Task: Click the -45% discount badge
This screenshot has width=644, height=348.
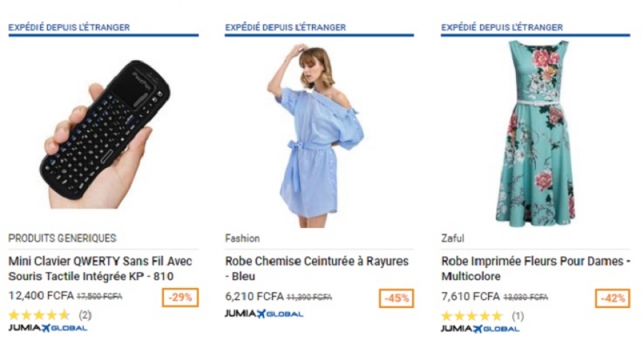Action: tap(396, 298)
